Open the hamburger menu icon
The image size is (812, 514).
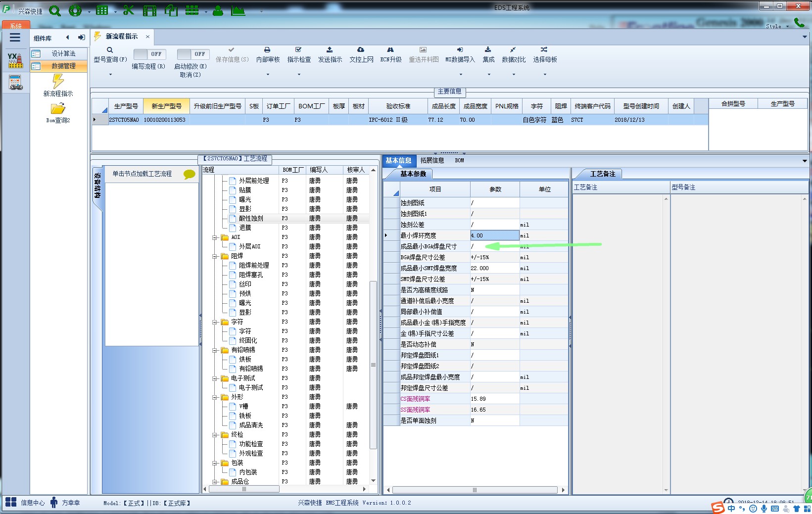click(x=15, y=38)
